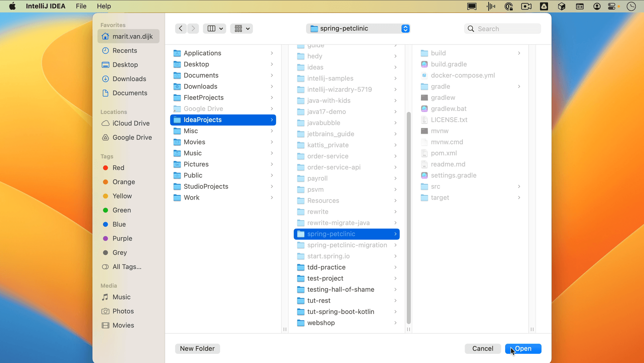Open the grid grouping options dropdown
The image size is (644, 363).
[x=241, y=29]
